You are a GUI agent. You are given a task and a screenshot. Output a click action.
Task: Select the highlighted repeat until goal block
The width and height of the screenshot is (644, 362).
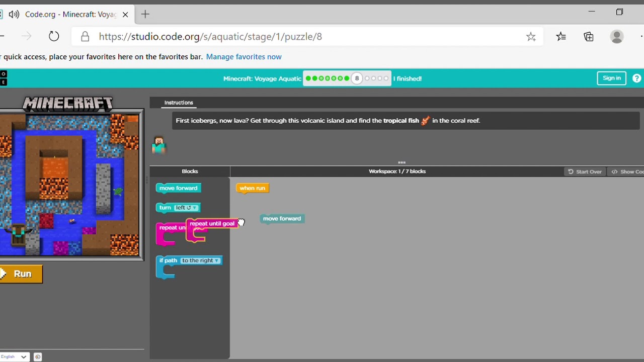pyautogui.click(x=212, y=224)
